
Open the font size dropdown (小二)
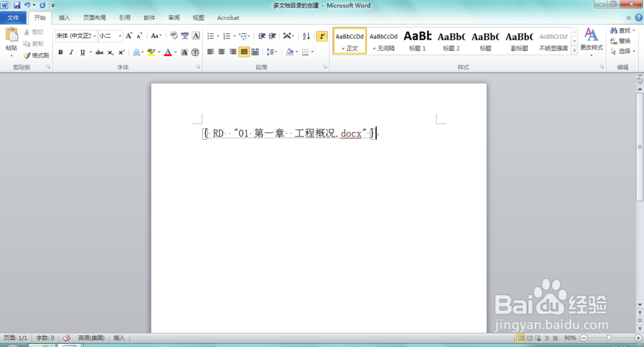click(120, 36)
